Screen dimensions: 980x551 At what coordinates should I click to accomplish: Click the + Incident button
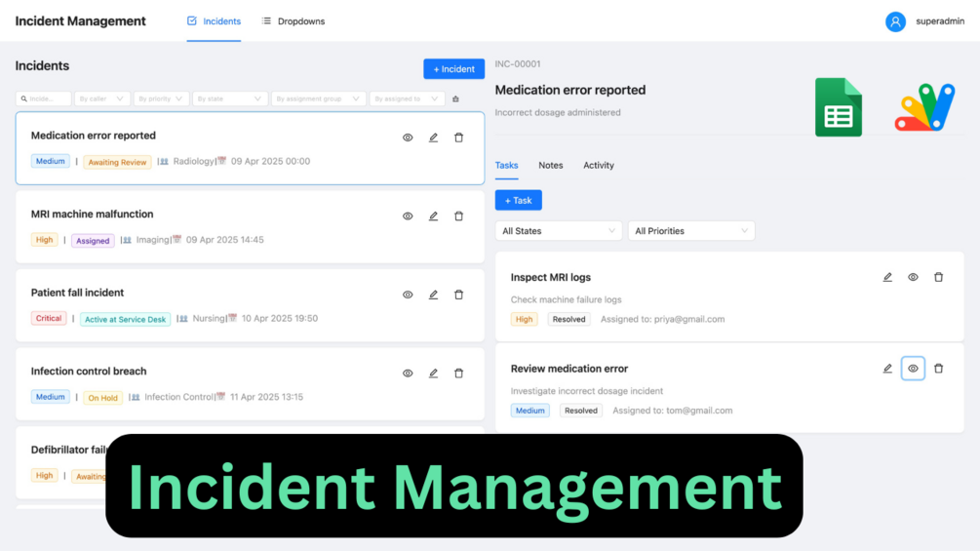453,68
